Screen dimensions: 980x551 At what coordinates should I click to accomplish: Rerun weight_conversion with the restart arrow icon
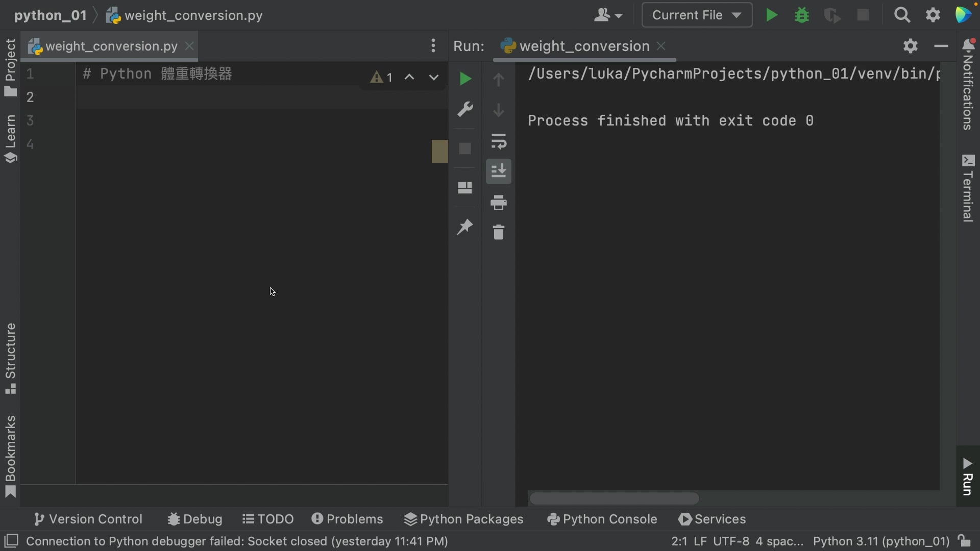tap(465, 79)
